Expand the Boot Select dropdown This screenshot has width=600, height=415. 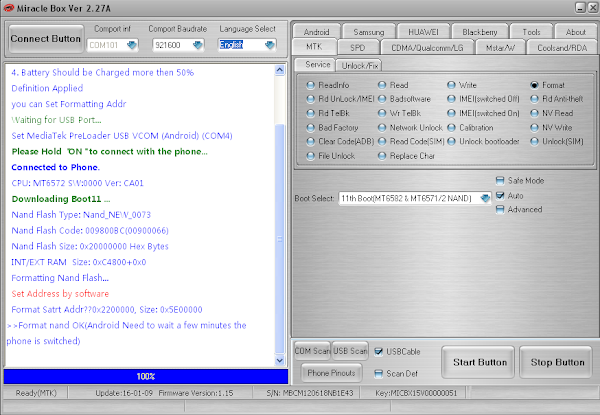tap(485, 198)
